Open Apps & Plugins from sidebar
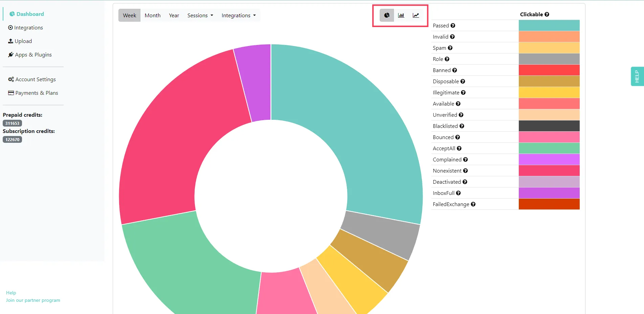Screen dimensions: 644x314 [x=30, y=54]
